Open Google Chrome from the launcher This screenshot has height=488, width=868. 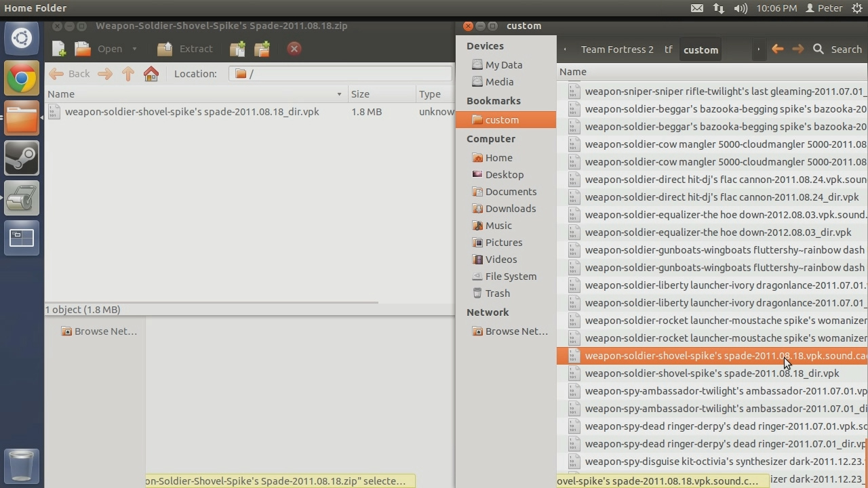coord(22,79)
